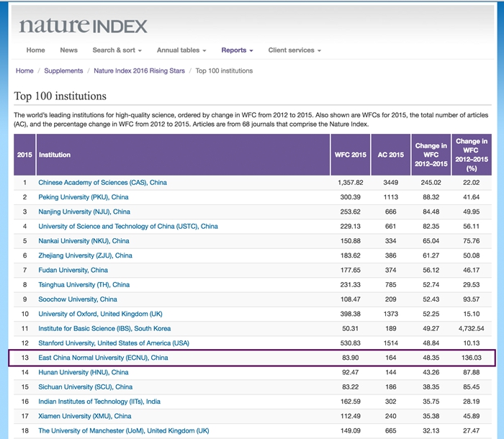Screen dimensions: 504x439
Task: Click the Nature Index logo
Action: (x=83, y=26)
